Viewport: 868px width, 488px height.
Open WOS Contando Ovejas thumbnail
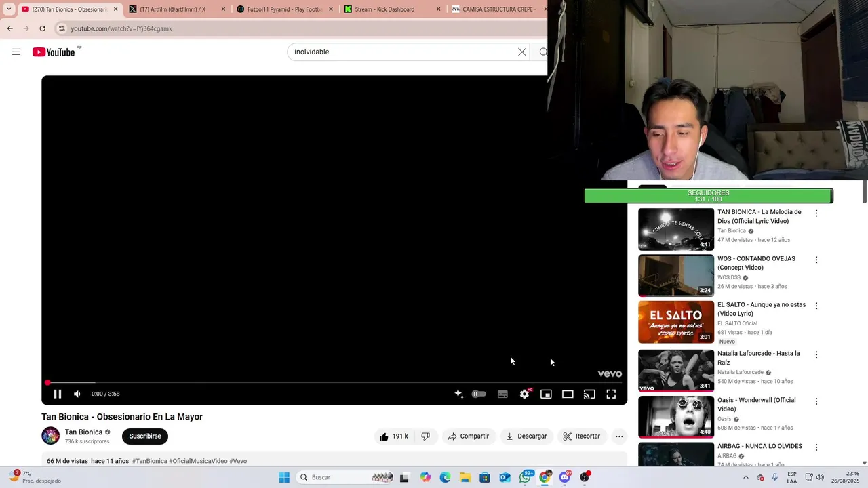(x=676, y=275)
